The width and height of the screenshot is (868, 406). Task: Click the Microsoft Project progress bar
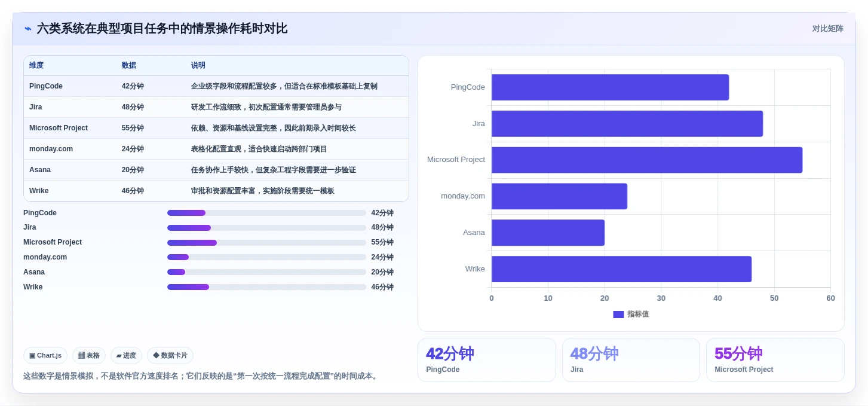[x=266, y=243]
